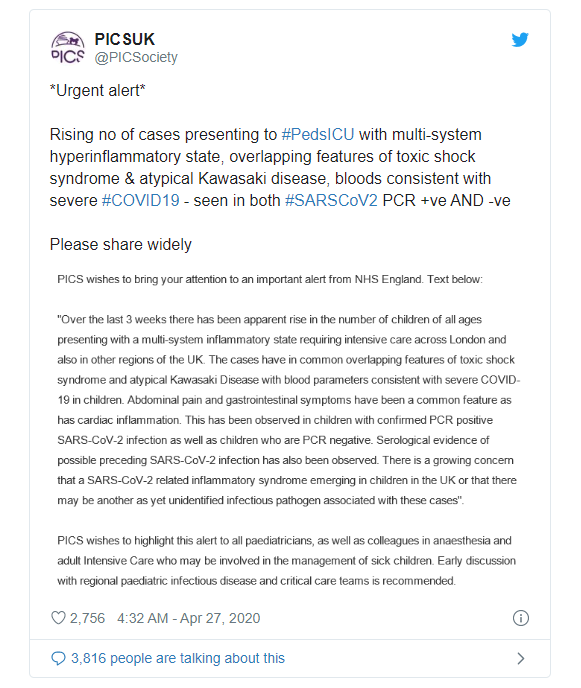Open '3,816 people are talking about this'

pos(178,658)
